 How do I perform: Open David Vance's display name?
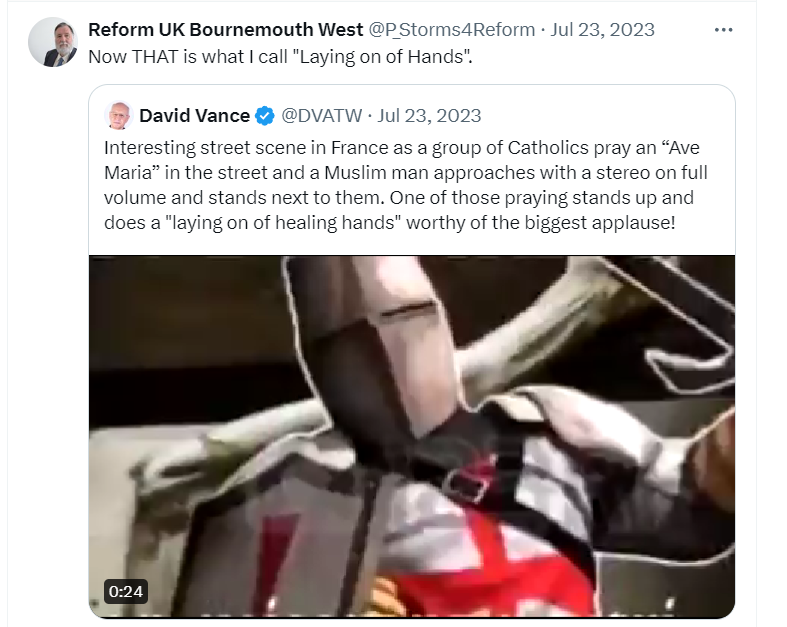194,116
